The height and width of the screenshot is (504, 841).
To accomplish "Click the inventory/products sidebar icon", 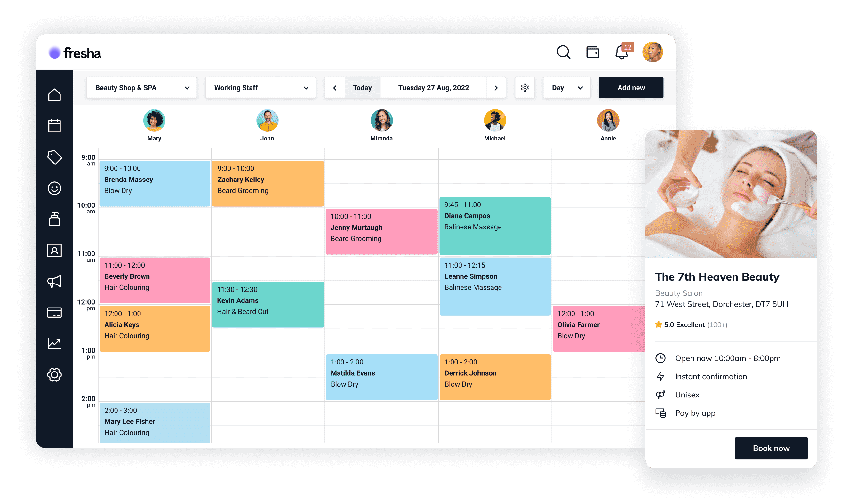I will (x=54, y=219).
